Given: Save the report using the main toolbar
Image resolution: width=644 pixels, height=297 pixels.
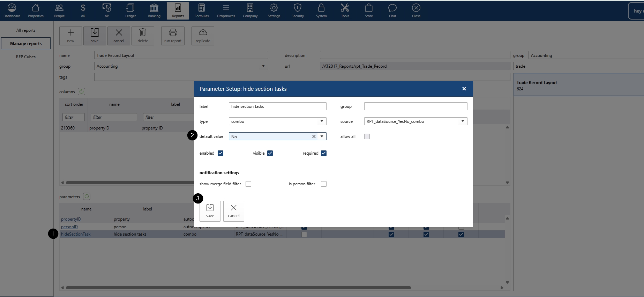Looking at the screenshot, I should pos(95,36).
